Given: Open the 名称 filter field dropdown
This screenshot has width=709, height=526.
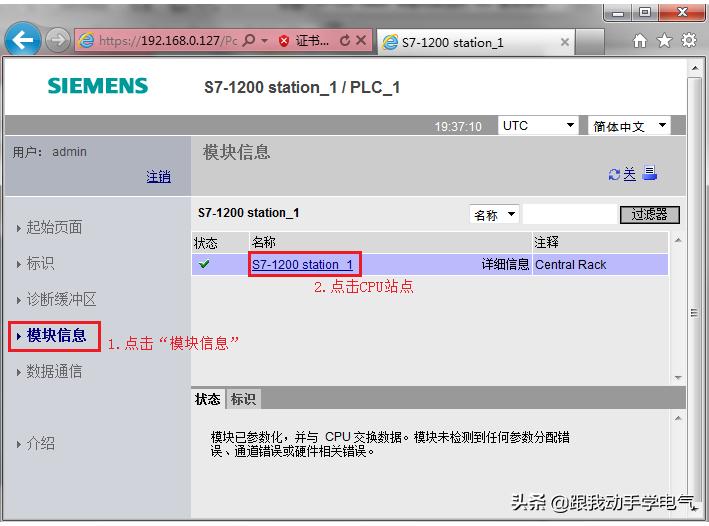Looking at the screenshot, I should 494,214.
